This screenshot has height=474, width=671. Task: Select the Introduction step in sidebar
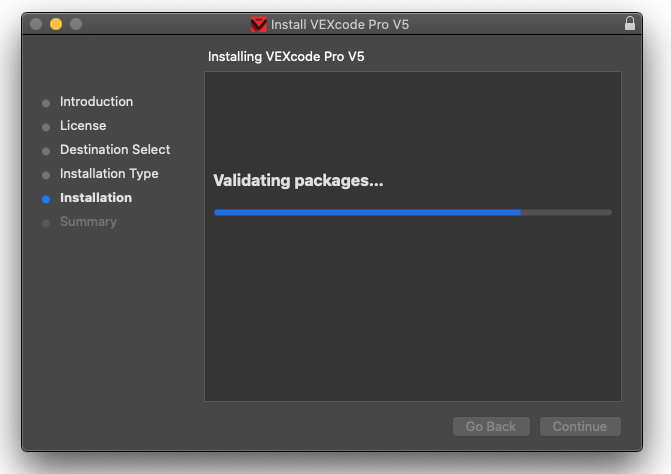96,102
